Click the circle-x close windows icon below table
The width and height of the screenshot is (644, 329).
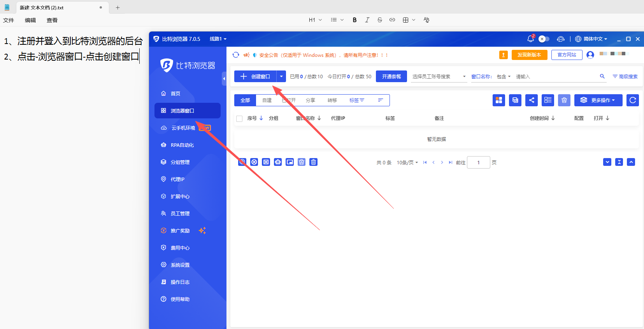[x=254, y=162]
